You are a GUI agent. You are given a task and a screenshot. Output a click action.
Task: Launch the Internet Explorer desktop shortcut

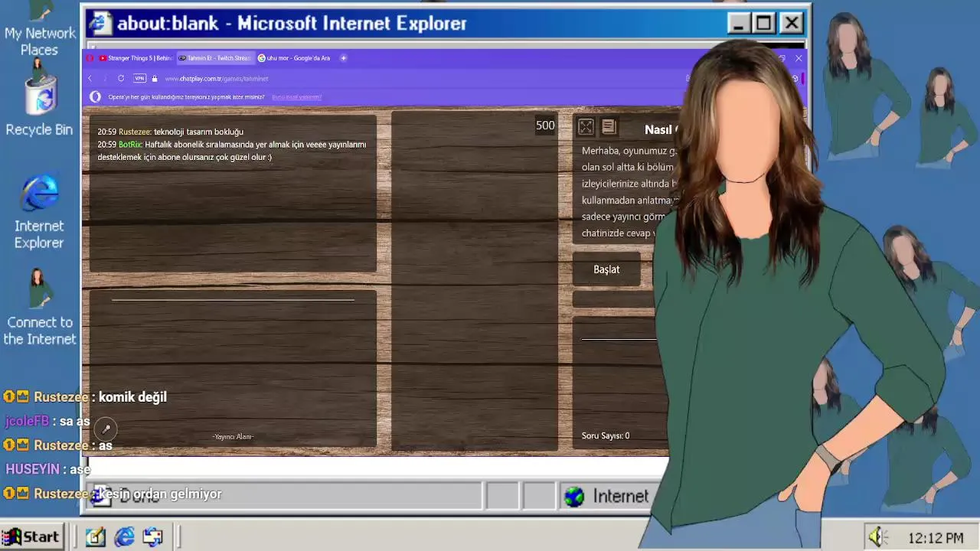point(39,213)
